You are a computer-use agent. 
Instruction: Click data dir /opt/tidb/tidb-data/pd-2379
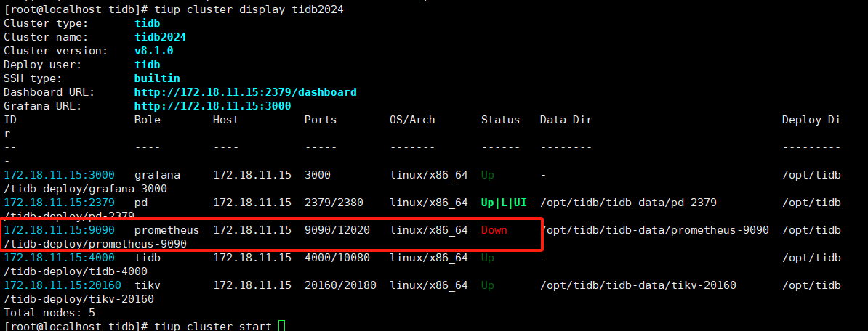tap(628, 203)
